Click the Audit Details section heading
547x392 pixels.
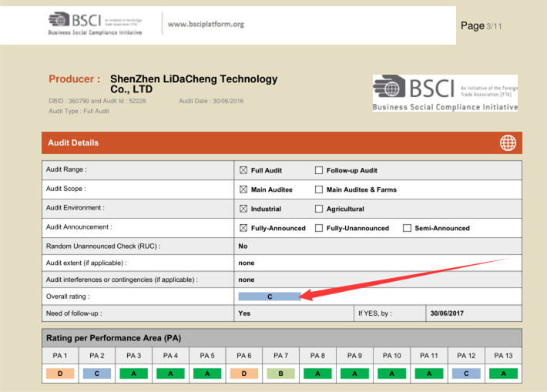[x=73, y=142]
